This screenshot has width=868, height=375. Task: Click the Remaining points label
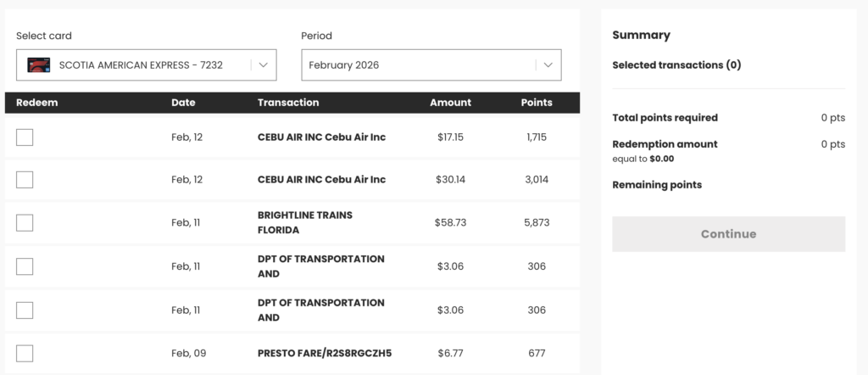tap(657, 185)
